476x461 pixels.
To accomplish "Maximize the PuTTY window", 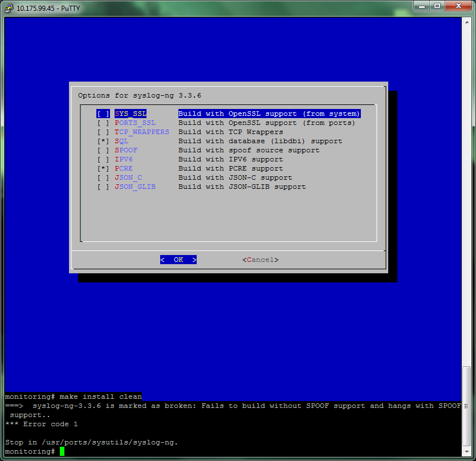I will 437,6.
